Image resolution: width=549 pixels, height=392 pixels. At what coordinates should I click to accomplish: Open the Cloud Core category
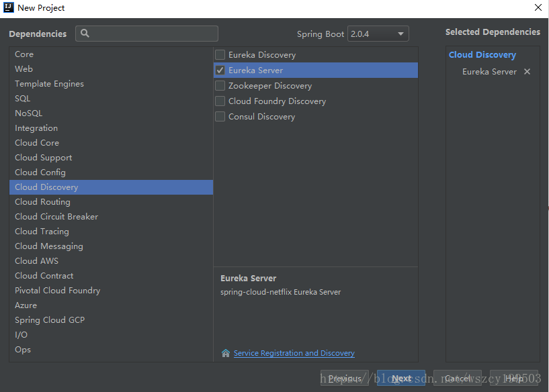click(x=111, y=143)
